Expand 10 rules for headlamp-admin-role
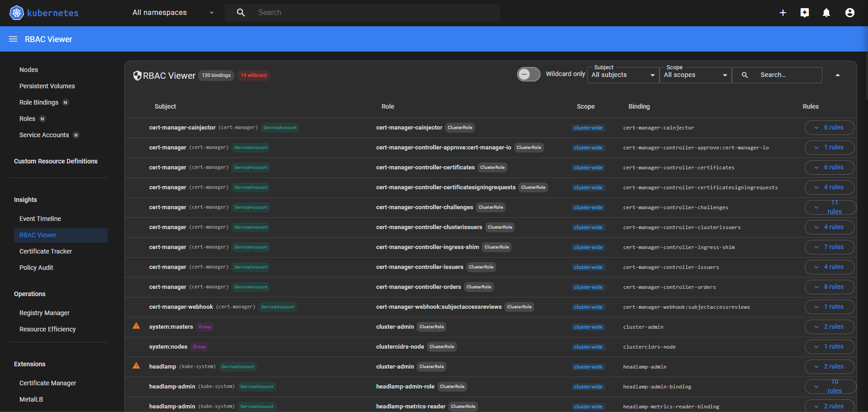868x412 pixels. (830, 387)
